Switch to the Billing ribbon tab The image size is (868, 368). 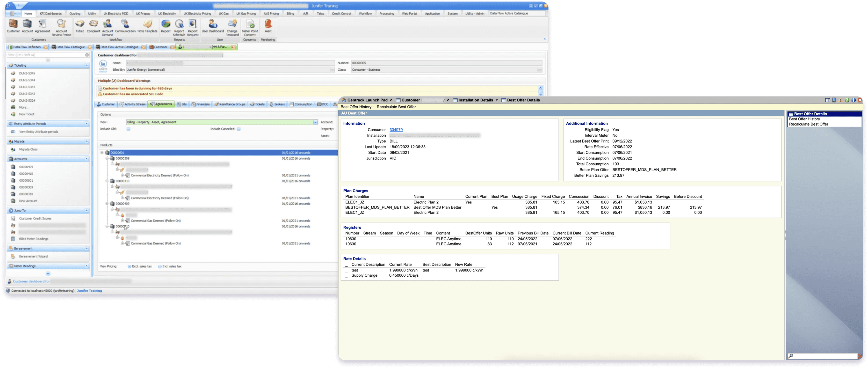tap(290, 13)
